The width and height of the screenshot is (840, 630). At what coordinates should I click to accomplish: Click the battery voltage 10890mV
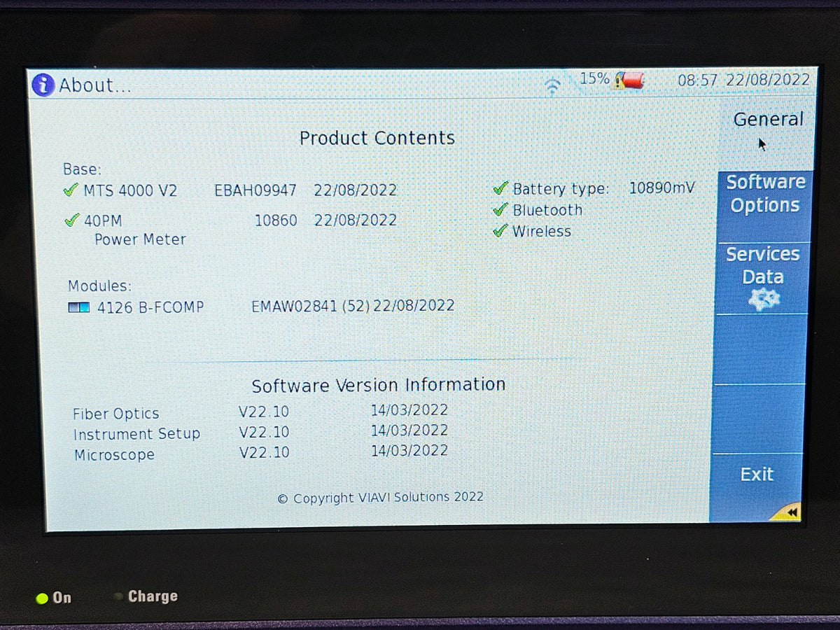[x=662, y=188]
